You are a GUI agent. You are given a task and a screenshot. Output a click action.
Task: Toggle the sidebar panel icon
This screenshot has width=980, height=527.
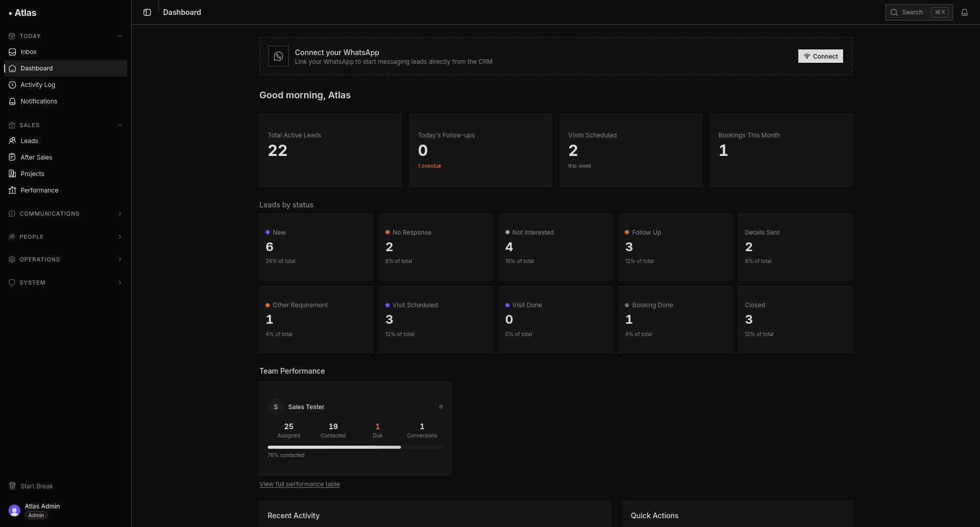[147, 12]
